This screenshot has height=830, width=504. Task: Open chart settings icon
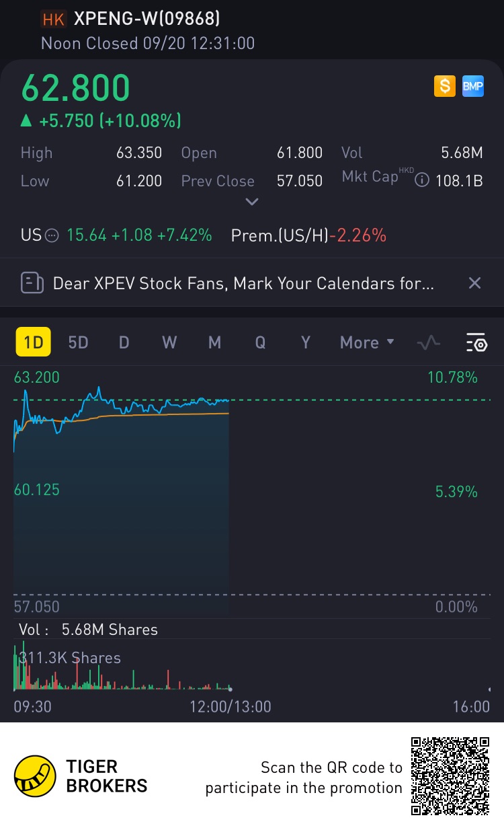[476, 342]
